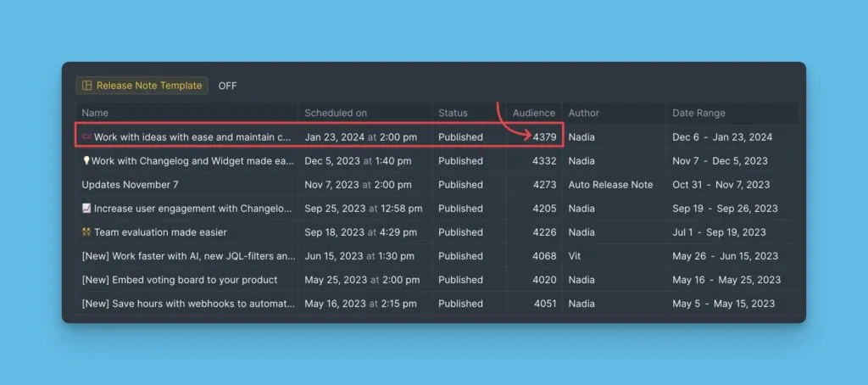The image size is (868, 385).
Task: Open the Save hours with webhooks note
Action: click(x=188, y=303)
